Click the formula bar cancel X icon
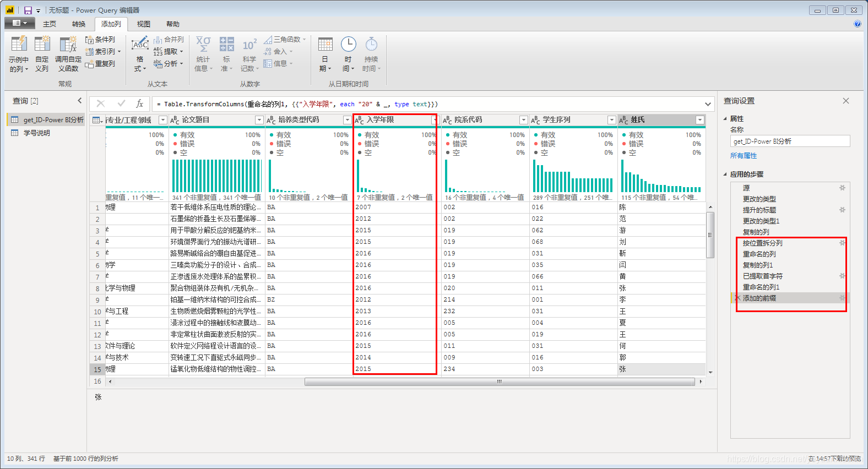 101,103
